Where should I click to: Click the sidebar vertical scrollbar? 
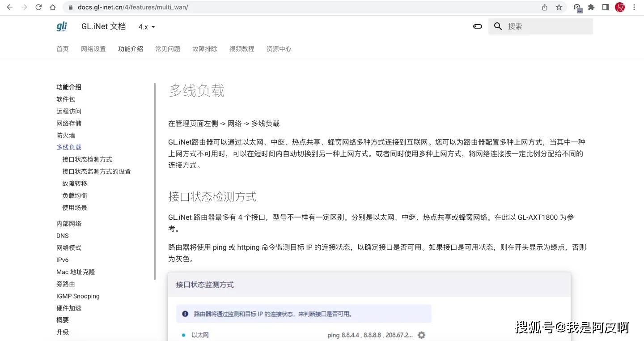point(155,181)
